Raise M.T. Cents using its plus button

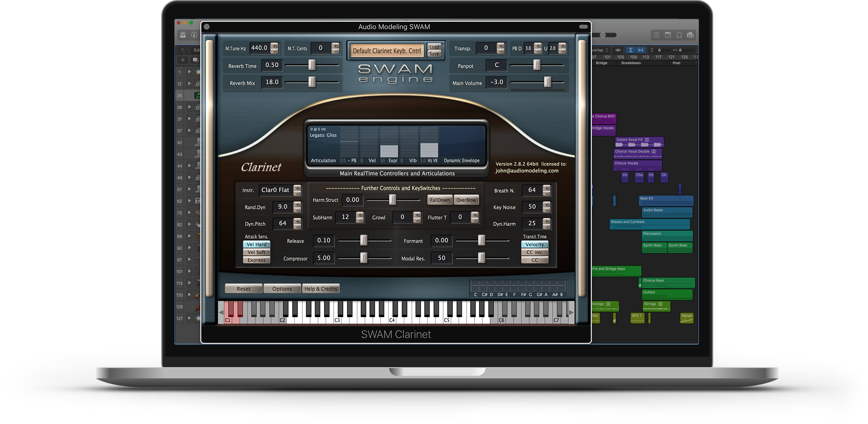[x=335, y=45]
